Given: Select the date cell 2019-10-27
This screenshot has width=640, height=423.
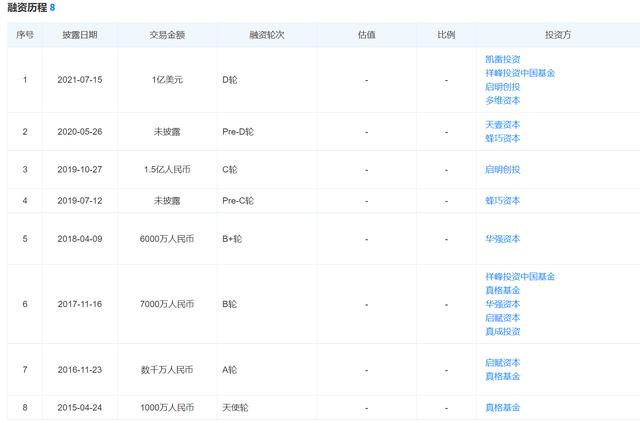Looking at the screenshot, I should 80,169.
